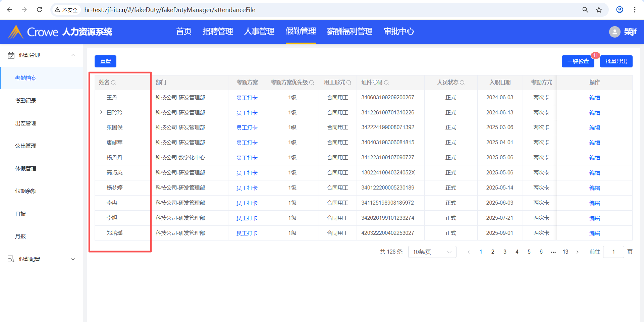Click the browser zoom magnifier icon
Screen dimensions: 644x322
[585, 10]
